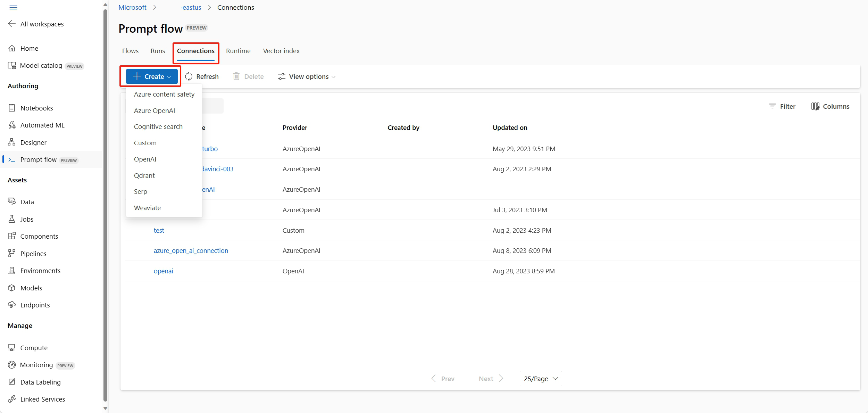This screenshot has height=413, width=868.
Task: Click the Refresh icon in toolbar
Action: tap(189, 76)
